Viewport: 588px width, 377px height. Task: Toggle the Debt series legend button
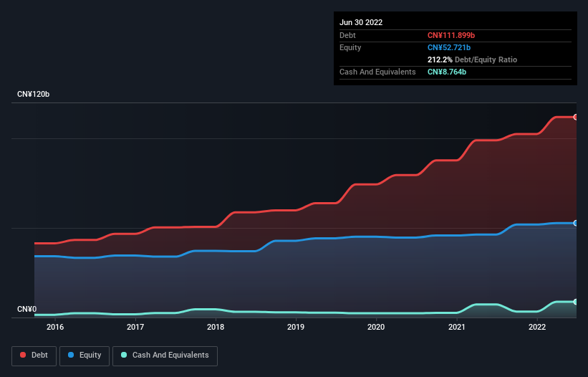[34, 355]
